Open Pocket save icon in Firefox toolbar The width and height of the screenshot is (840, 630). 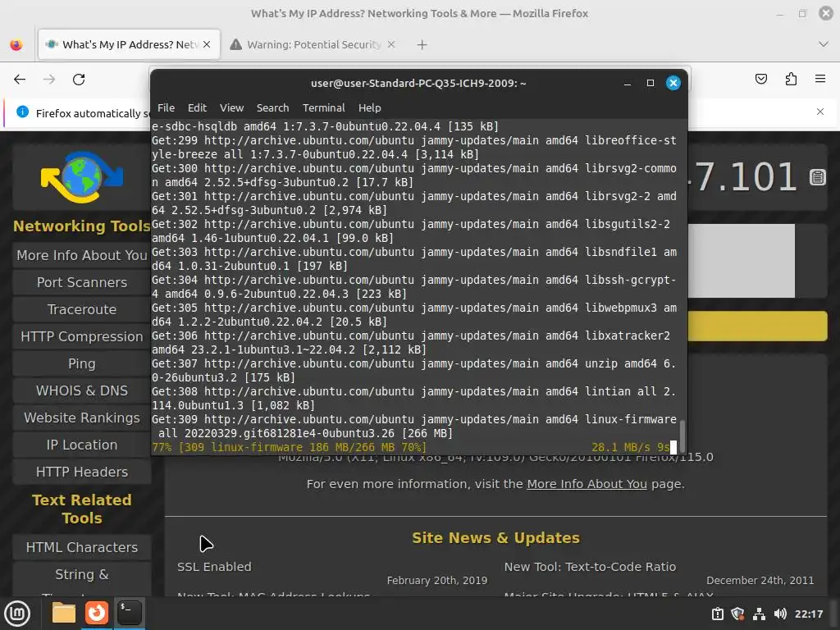coord(760,80)
